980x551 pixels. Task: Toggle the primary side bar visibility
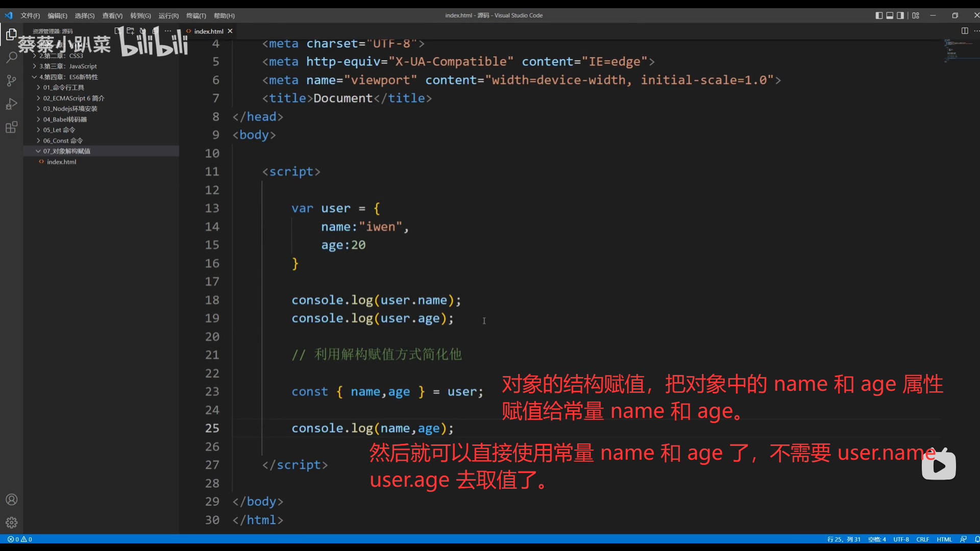tap(879, 15)
